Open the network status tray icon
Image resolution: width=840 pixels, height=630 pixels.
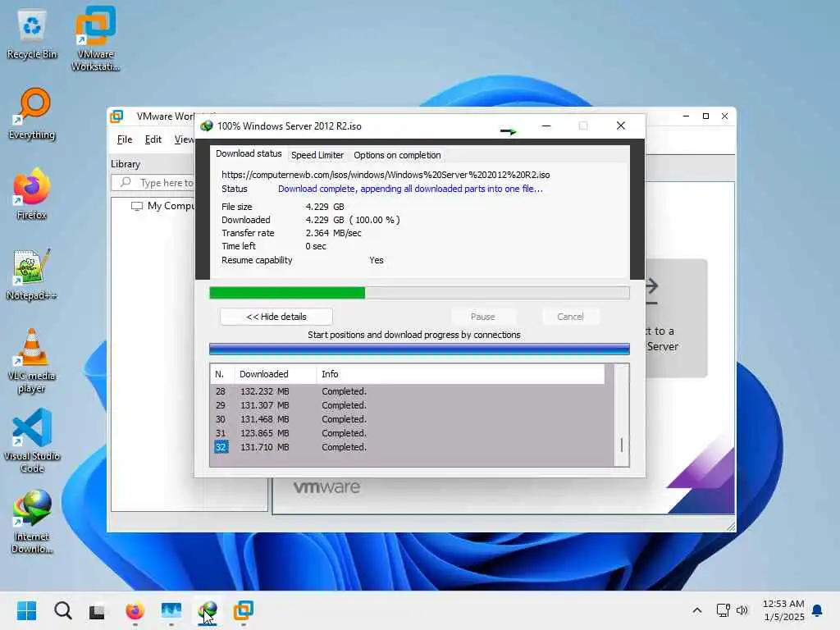point(723,610)
